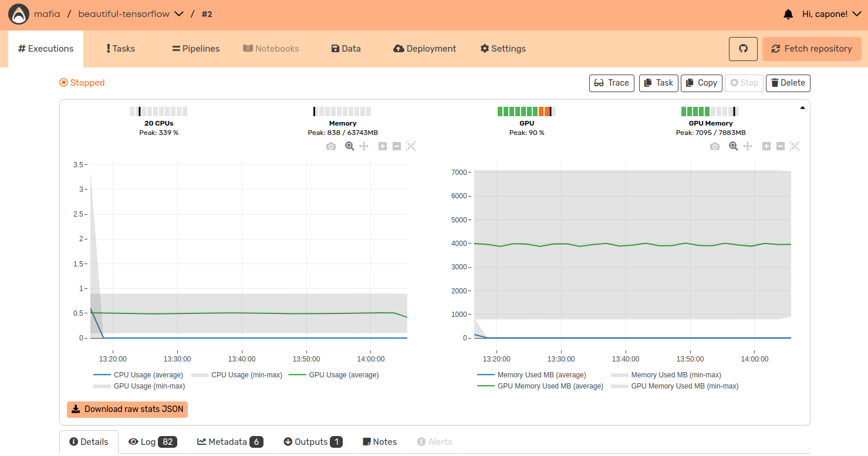Click 'Peak: 838 / 63743MB' text
The height and width of the screenshot is (456, 868).
343,133
